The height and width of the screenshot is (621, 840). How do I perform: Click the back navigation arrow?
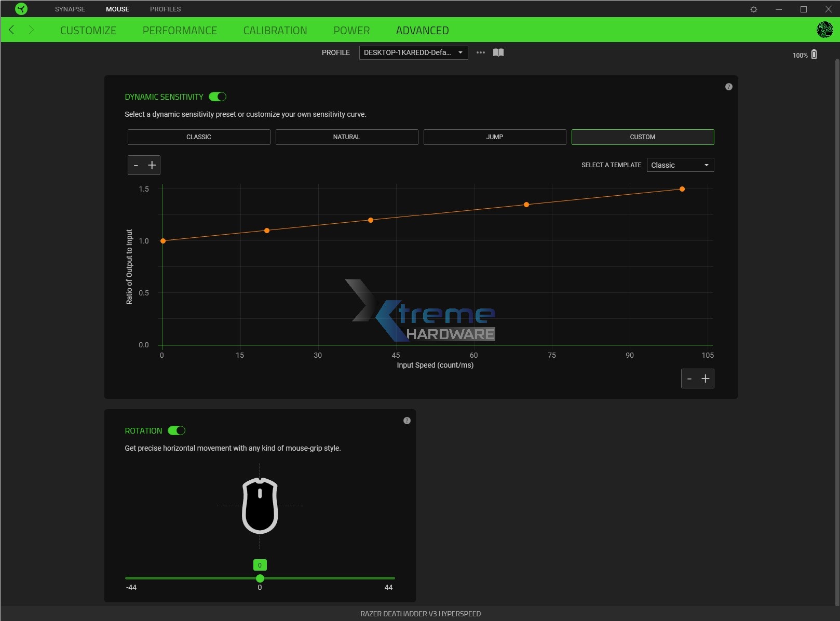click(11, 30)
